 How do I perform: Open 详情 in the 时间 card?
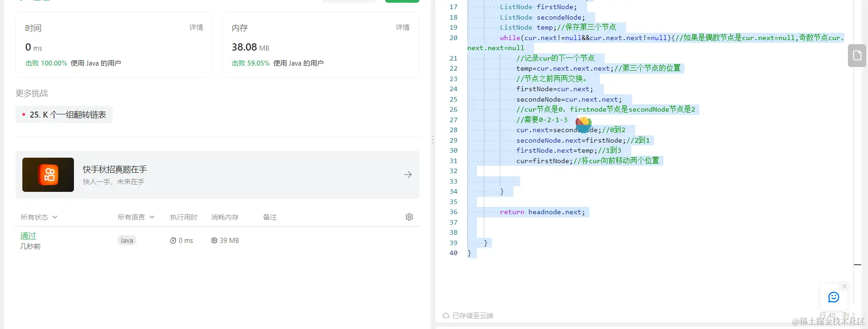196,27
